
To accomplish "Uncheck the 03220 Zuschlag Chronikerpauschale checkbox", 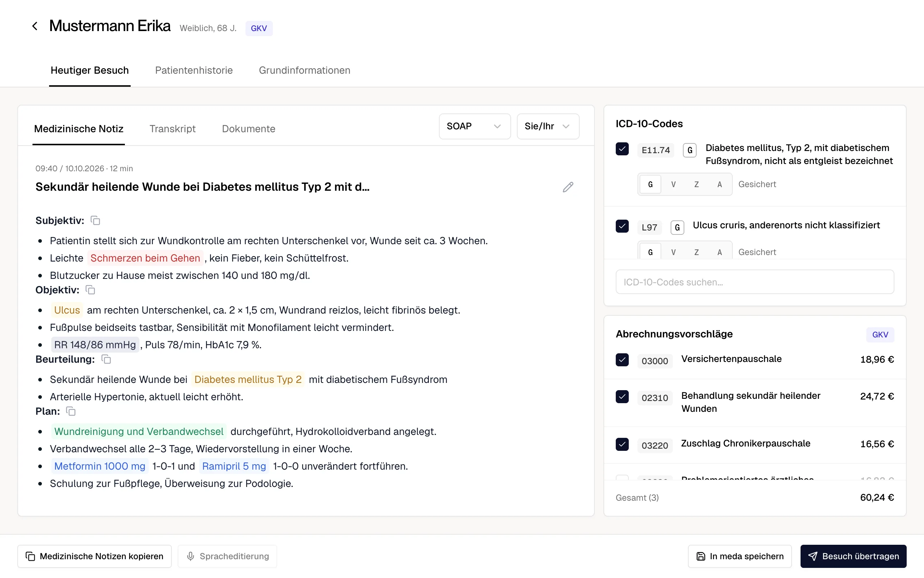I will pos(622,444).
